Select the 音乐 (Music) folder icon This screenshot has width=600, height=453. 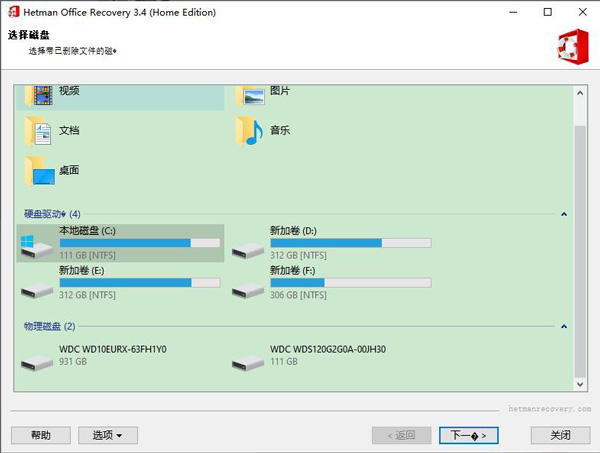tap(249, 132)
